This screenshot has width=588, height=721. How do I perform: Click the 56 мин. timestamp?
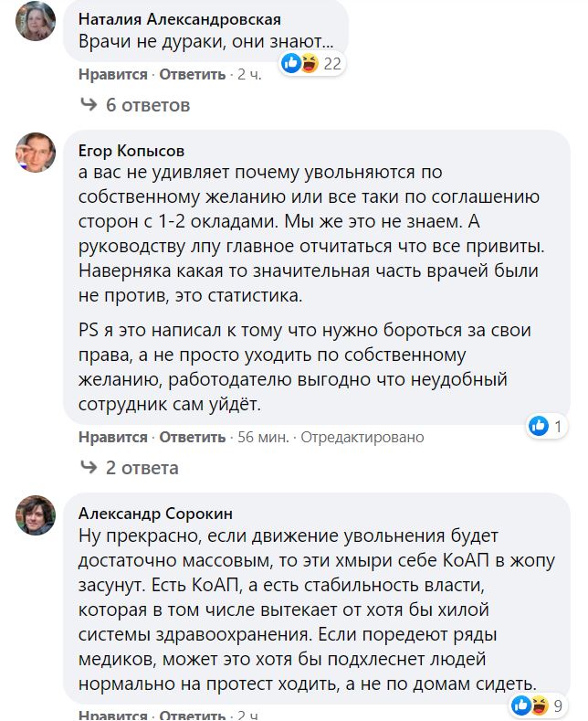pos(263,438)
